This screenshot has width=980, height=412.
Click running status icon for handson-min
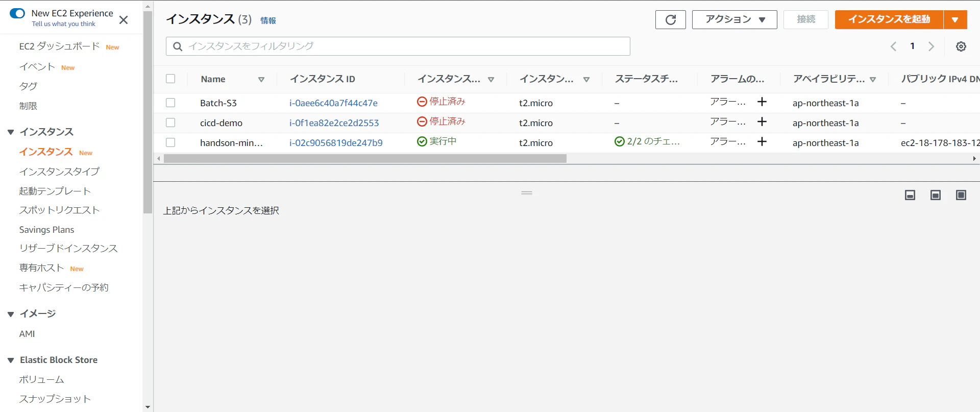click(x=422, y=141)
